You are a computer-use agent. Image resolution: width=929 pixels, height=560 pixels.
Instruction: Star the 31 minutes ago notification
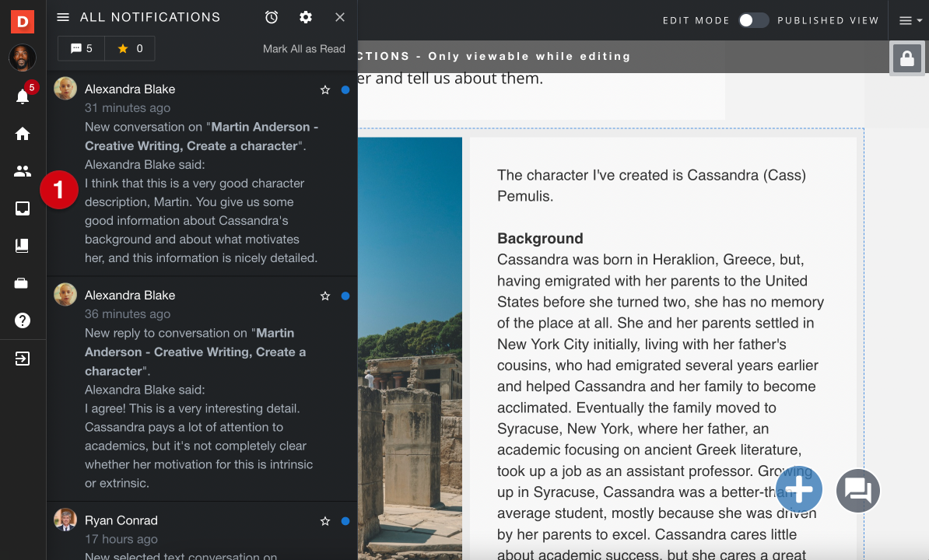click(x=325, y=90)
